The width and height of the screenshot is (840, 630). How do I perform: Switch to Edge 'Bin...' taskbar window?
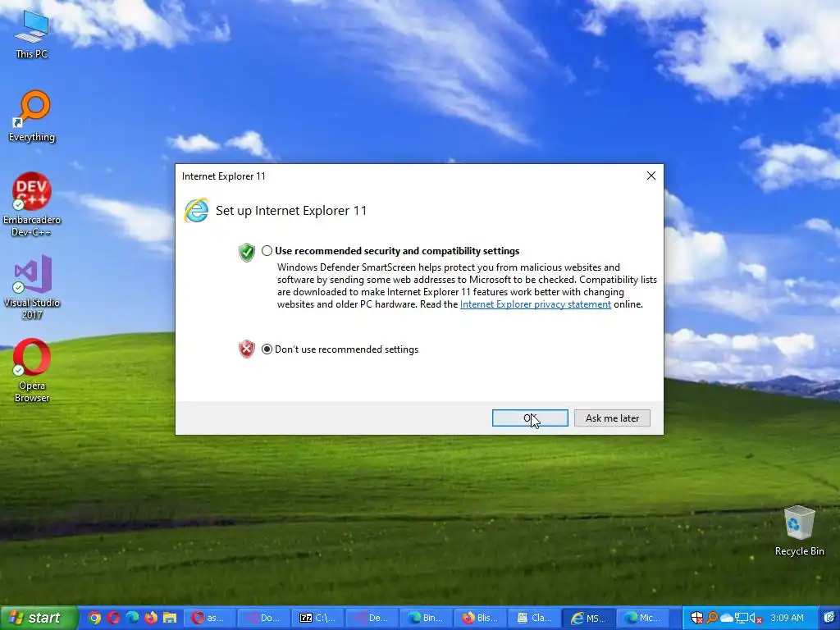427,618
